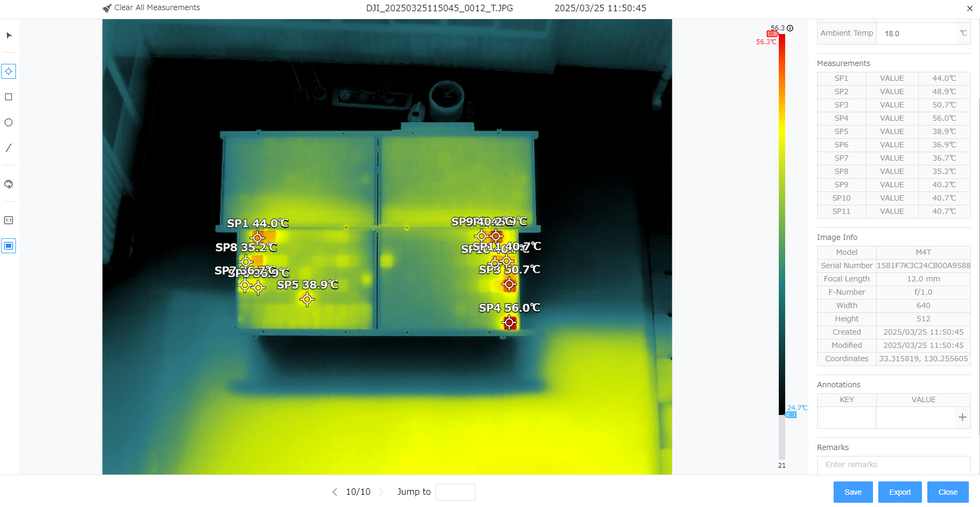
Task: Click the Measurements section heading
Action: pos(844,63)
